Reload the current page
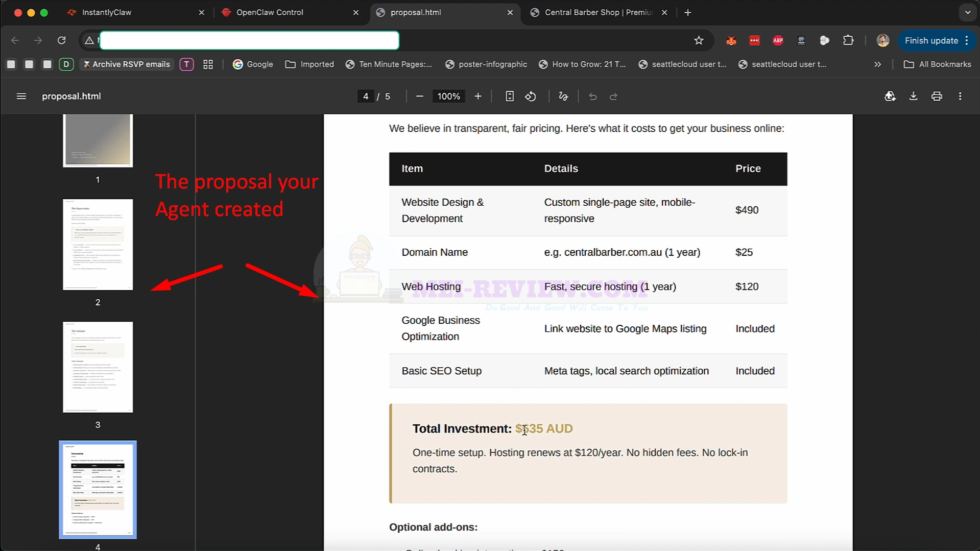 (62, 40)
